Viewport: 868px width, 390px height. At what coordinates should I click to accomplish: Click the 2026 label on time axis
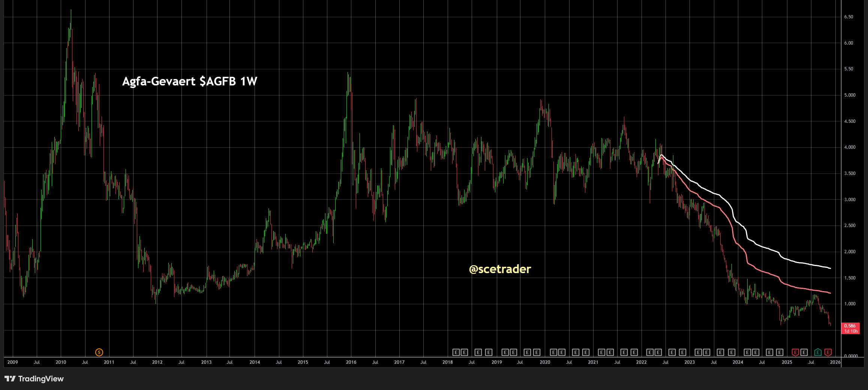(x=835, y=362)
